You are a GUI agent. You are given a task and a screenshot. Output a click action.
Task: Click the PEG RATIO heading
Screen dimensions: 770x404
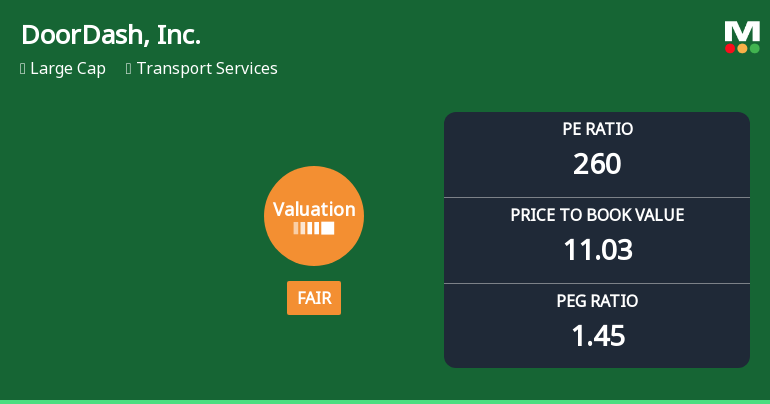[x=597, y=301]
